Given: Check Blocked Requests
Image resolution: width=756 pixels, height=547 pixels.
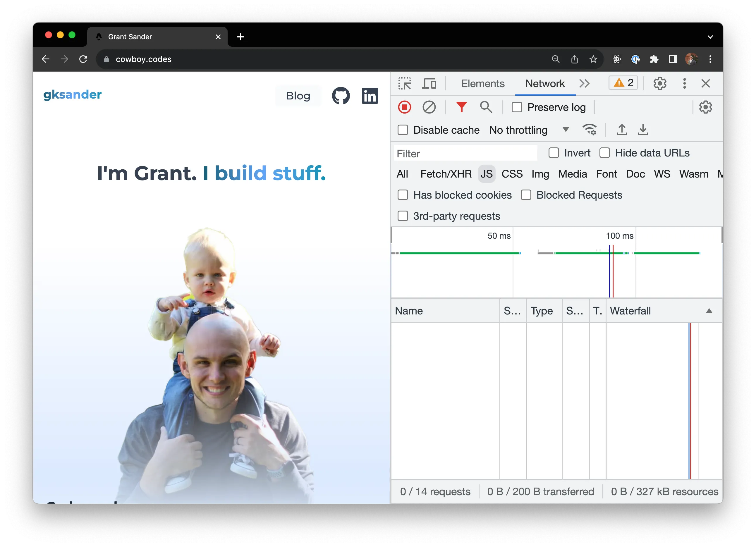Looking at the screenshot, I should click(x=526, y=195).
